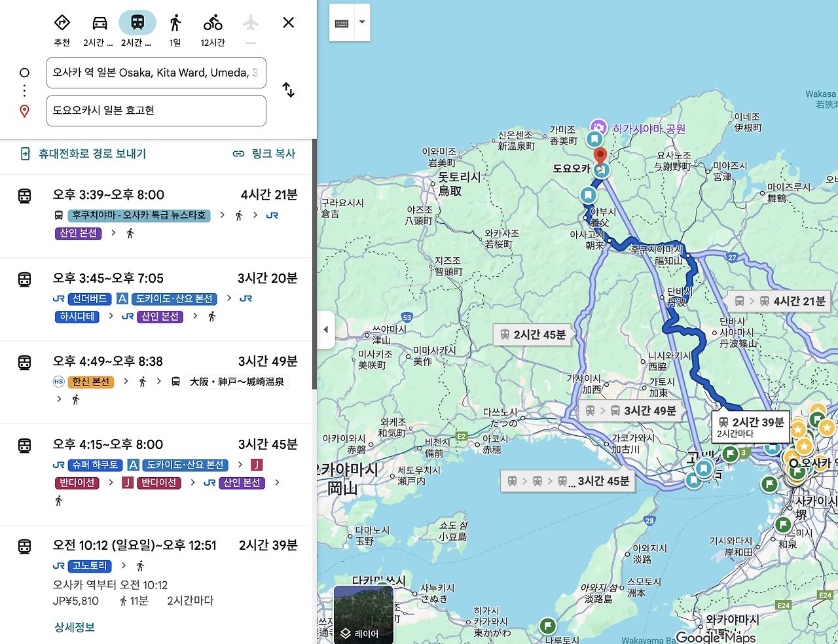This screenshot has height=644, width=838.
Task: Send directions to phone (휴대전화로 경로 보내기)
Action: tap(83, 154)
